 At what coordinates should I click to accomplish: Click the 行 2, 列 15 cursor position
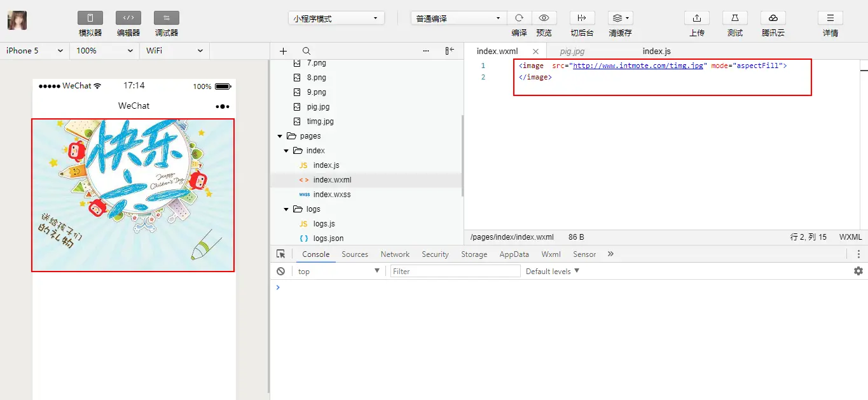click(808, 237)
